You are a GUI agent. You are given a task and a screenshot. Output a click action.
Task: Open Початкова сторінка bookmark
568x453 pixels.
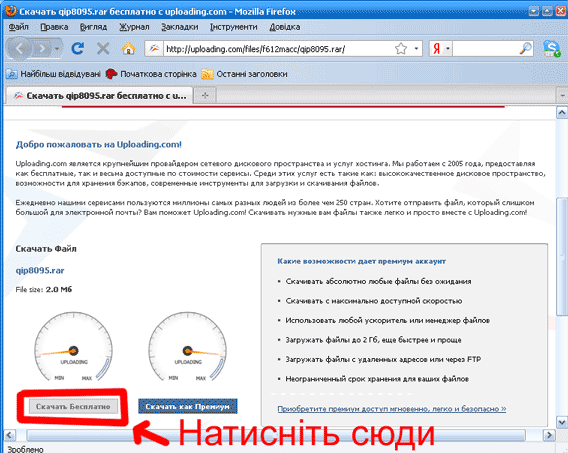tap(151, 74)
